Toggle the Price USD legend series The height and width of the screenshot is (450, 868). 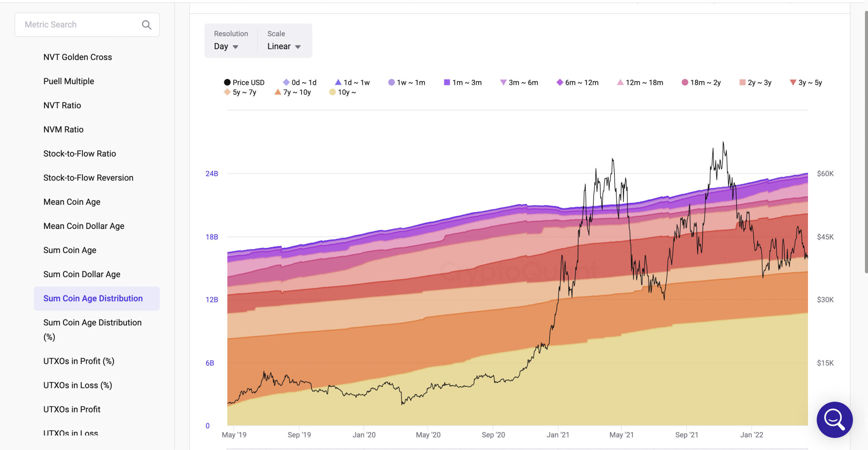click(244, 82)
